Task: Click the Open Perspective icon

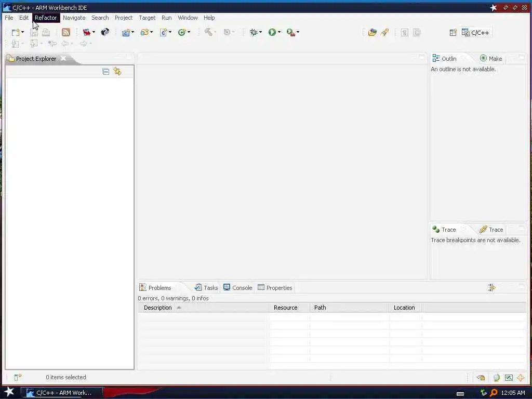Action: coord(453,33)
